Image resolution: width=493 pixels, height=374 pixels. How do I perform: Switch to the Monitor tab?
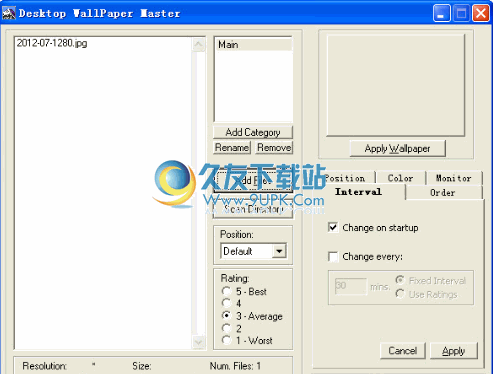click(x=454, y=178)
